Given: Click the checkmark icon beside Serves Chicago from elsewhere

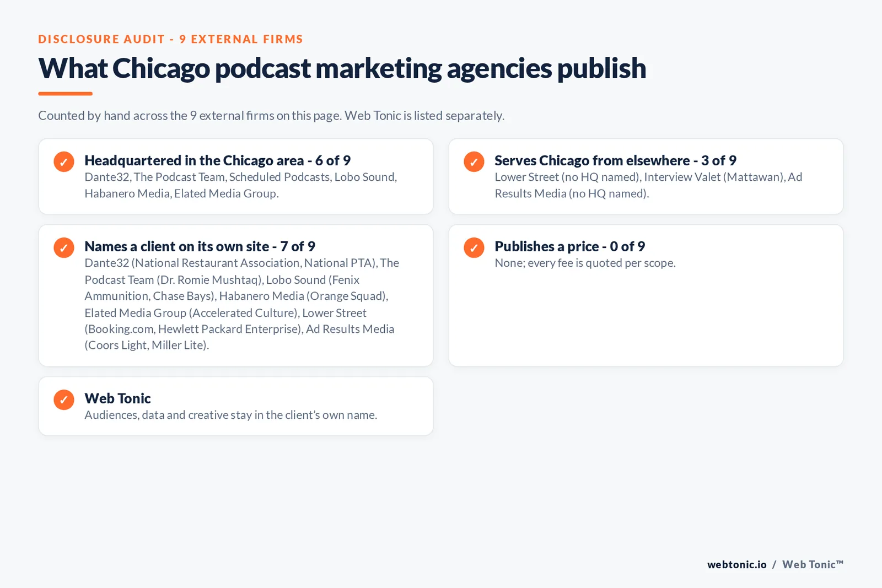Looking at the screenshot, I should (474, 161).
